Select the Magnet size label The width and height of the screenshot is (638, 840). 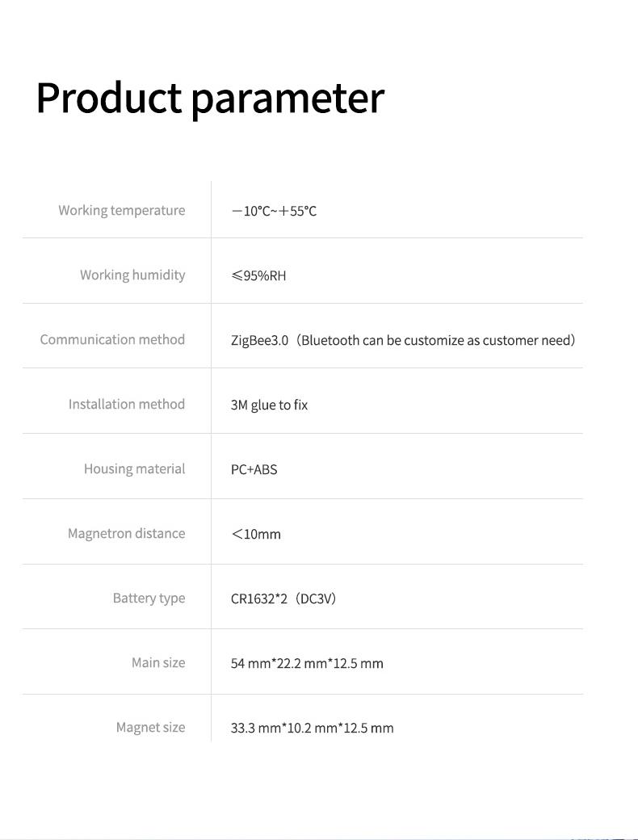coord(150,728)
